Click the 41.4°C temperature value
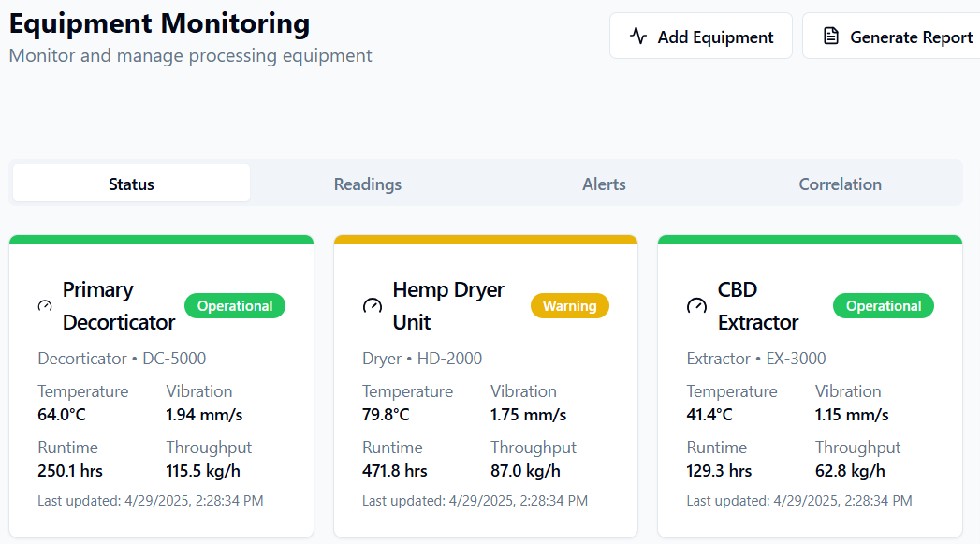Screen dimensions: 980x544 709,415
